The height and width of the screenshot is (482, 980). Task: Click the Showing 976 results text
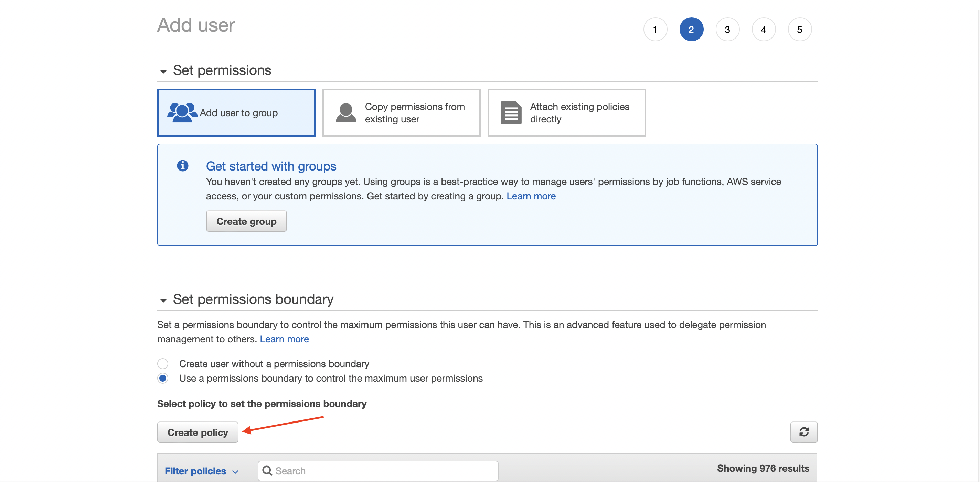coord(763,468)
